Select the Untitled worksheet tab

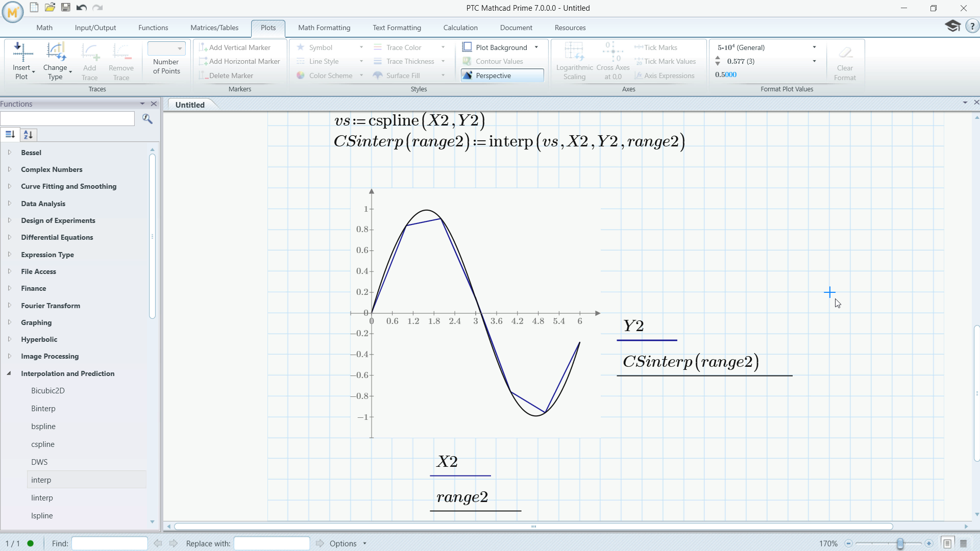(190, 105)
